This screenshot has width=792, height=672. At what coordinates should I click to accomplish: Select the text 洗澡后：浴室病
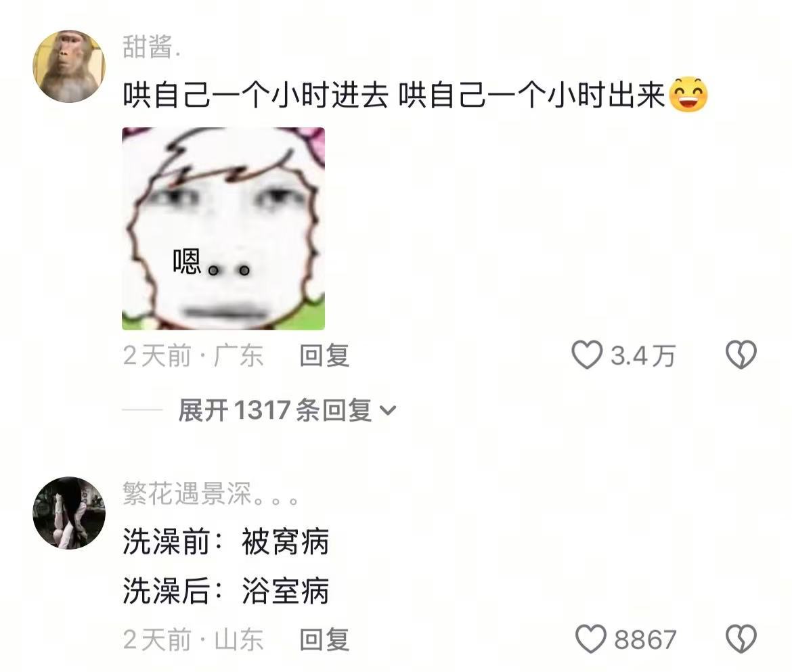[x=226, y=591]
